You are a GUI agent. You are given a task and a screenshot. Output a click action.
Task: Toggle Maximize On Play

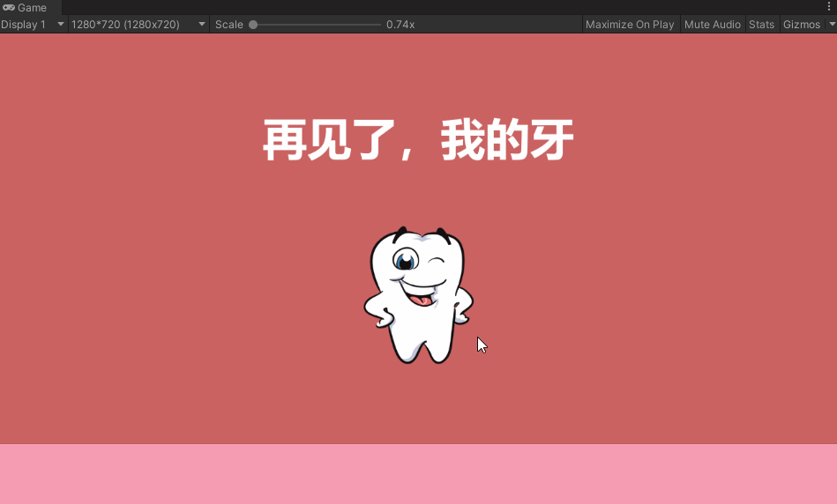[630, 25]
